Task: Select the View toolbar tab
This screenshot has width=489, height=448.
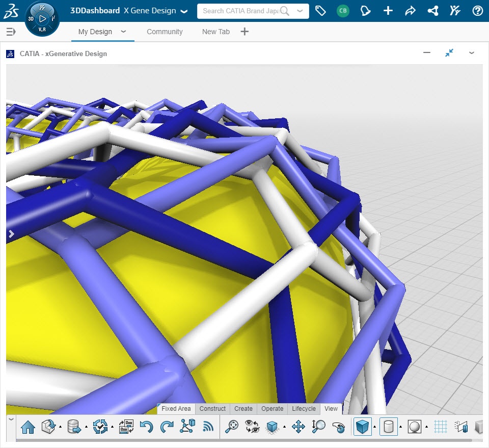Action: [x=331, y=409]
